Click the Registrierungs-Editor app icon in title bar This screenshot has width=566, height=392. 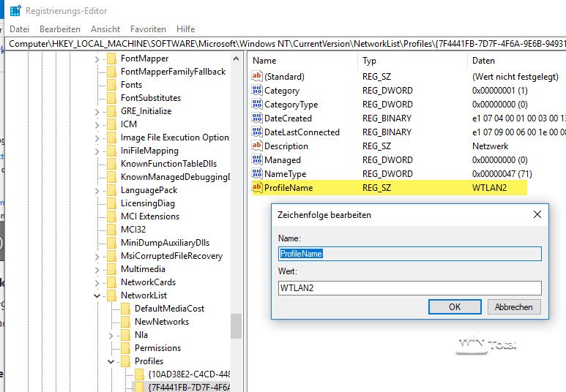pos(15,11)
